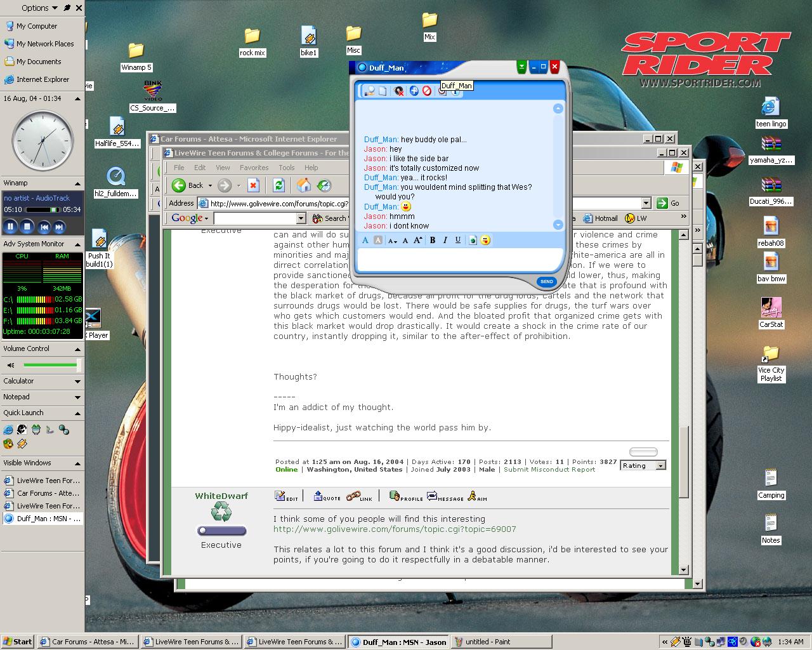
Task: Open My Computer from sidebar
Action: [31, 26]
